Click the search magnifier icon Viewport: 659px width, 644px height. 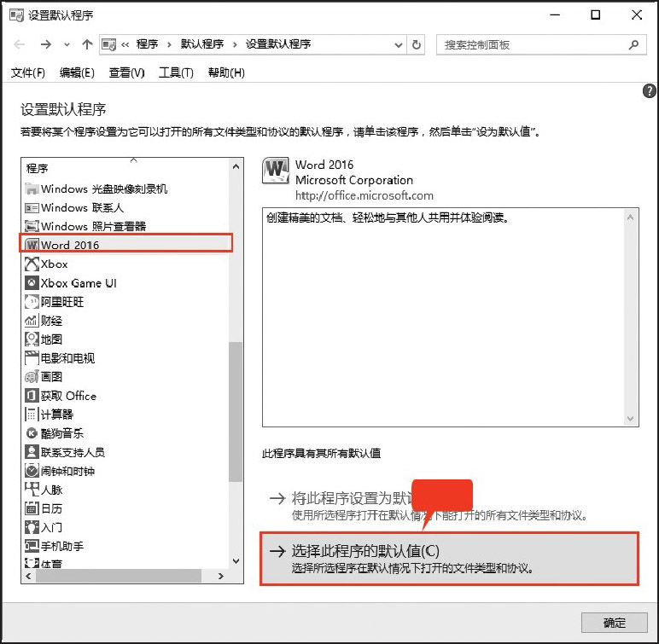click(x=633, y=44)
